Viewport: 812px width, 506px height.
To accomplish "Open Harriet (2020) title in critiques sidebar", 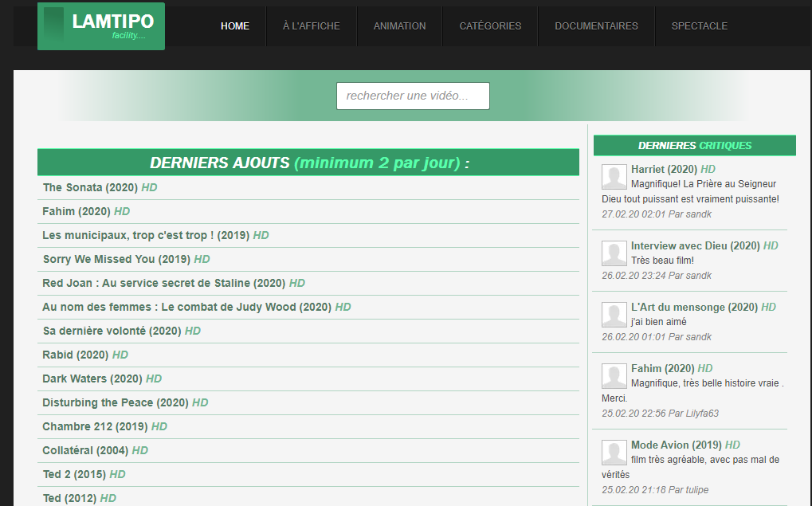I will pos(664,169).
